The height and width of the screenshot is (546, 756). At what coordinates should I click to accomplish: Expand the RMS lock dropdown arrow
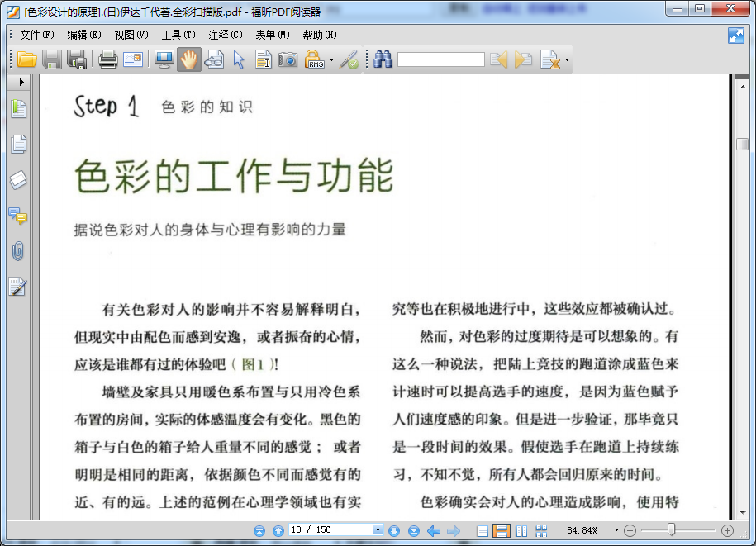click(331, 59)
